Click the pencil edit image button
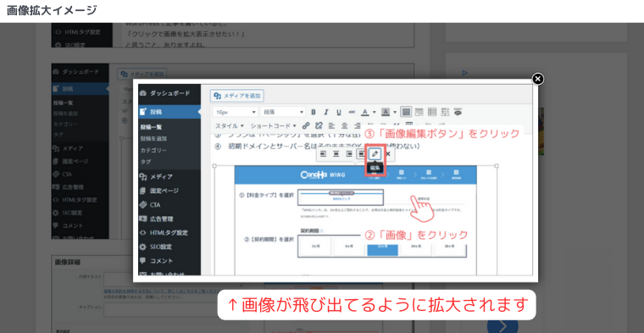 pos(375,154)
